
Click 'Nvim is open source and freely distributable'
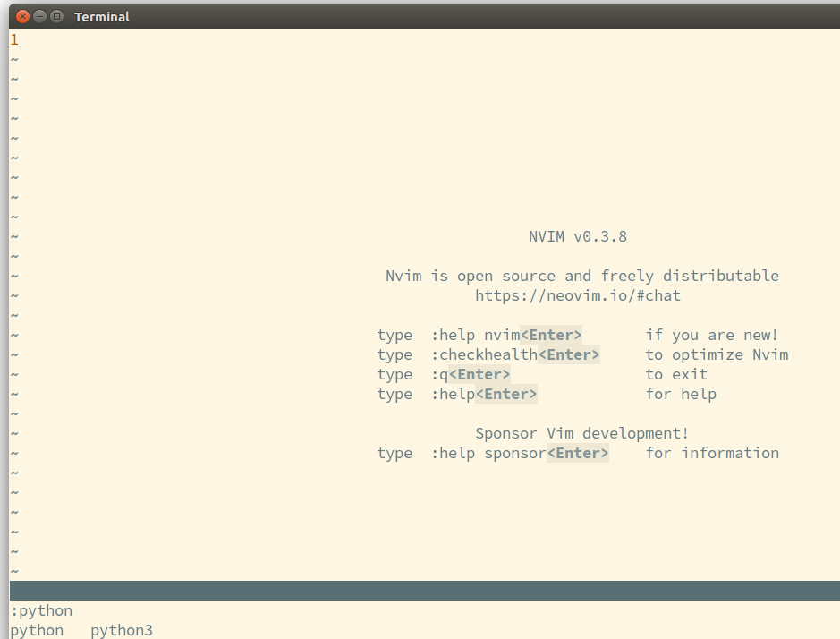point(582,276)
